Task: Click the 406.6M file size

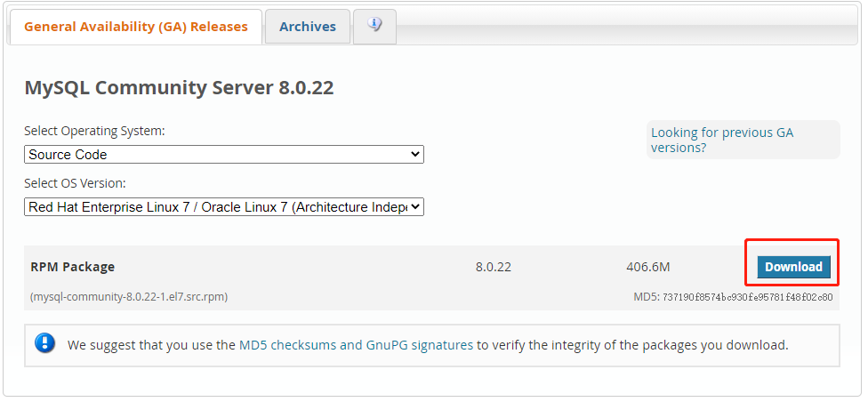Action: [647, 267]
